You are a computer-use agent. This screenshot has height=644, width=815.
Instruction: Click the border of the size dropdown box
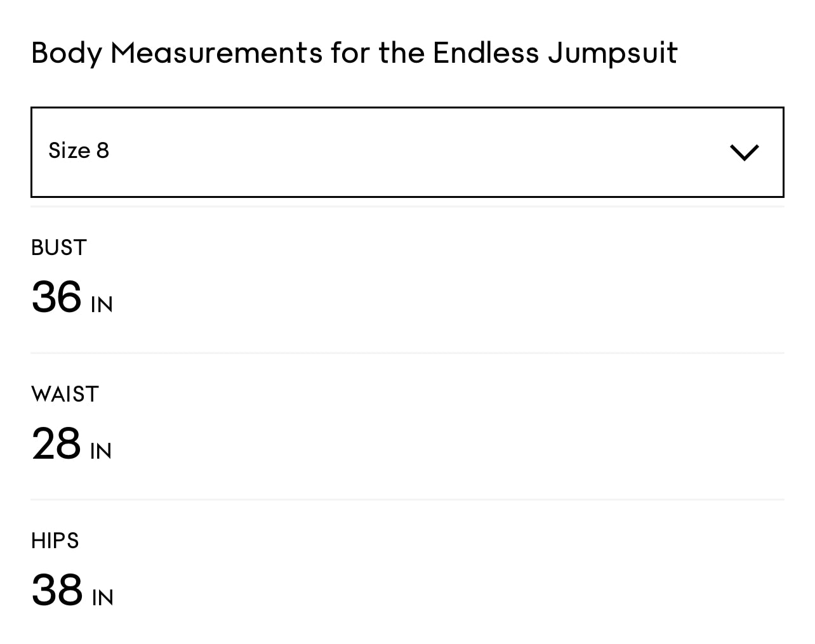(x=407, y=107)
